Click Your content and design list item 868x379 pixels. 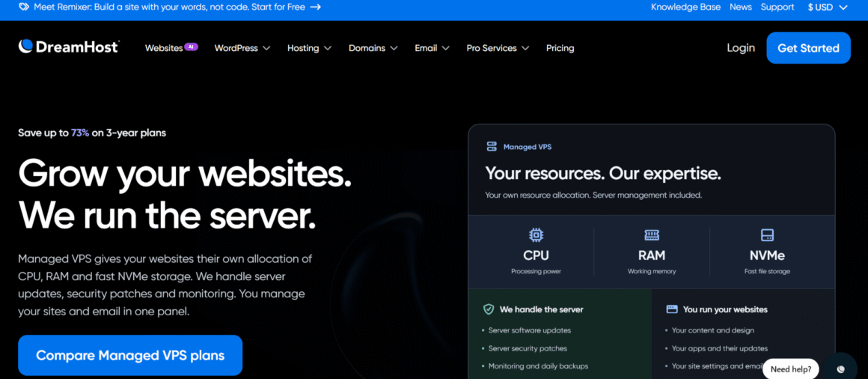click(713, 330)
